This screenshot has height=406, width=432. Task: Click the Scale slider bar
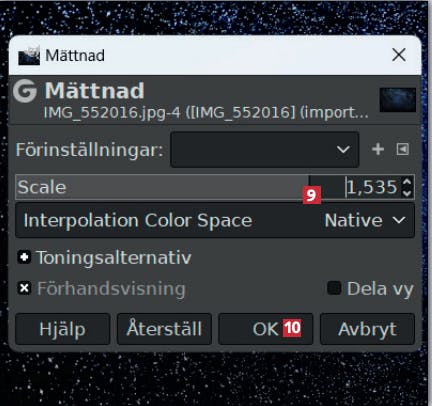pos(162,187)
